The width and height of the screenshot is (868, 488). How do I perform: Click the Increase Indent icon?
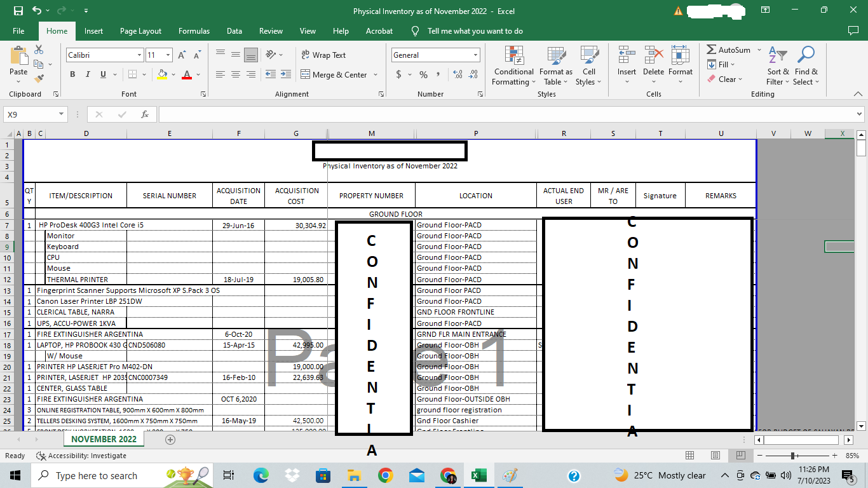(x=285, y=74)
